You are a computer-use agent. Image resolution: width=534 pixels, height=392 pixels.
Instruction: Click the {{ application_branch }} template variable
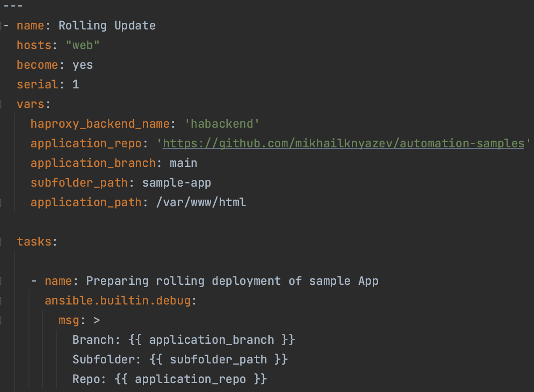[x=212, y=340]
